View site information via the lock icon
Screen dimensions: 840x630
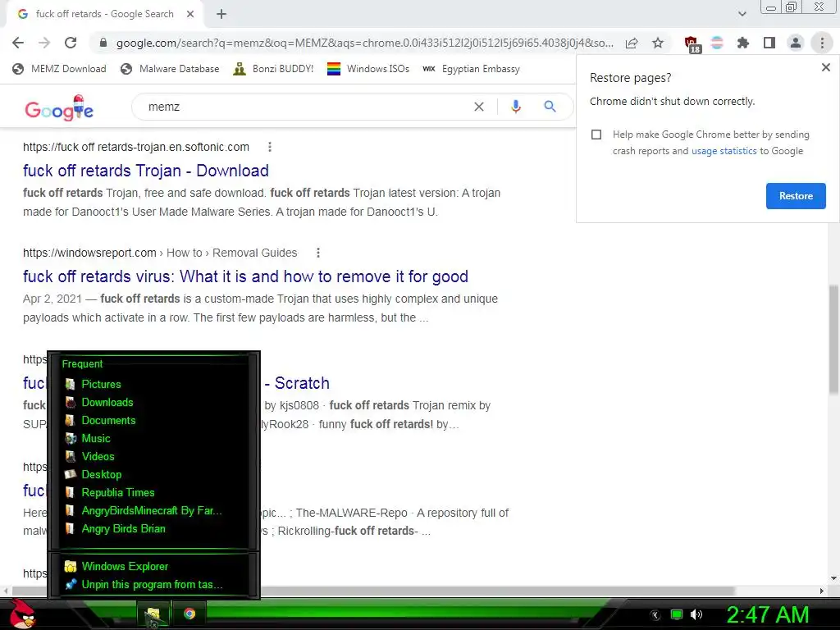coord(103,43)
